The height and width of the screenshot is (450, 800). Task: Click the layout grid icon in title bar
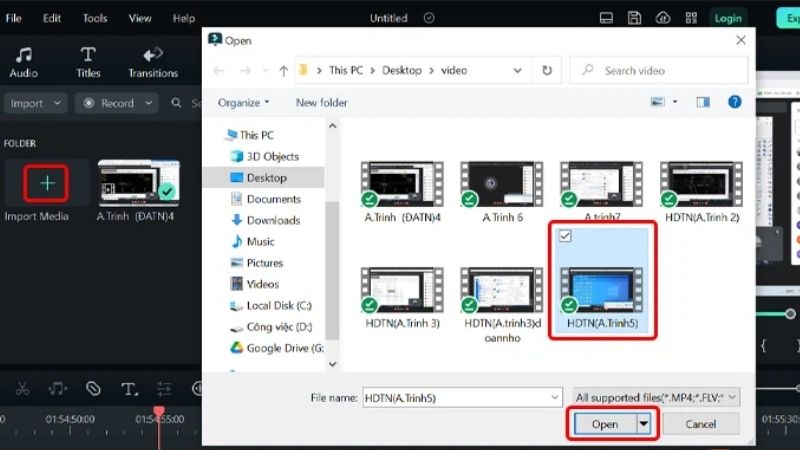tap(691, 18)
